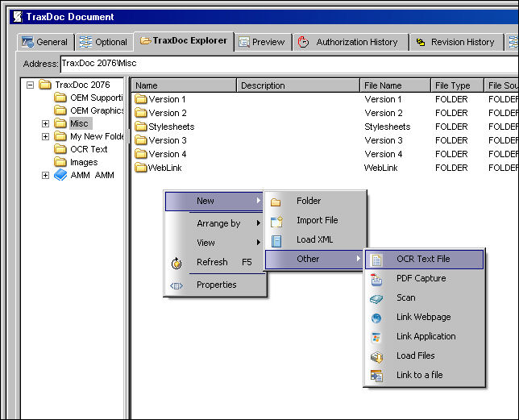Switch to the Preview tab
The image size is (519, 420).
tap(263, 42)
